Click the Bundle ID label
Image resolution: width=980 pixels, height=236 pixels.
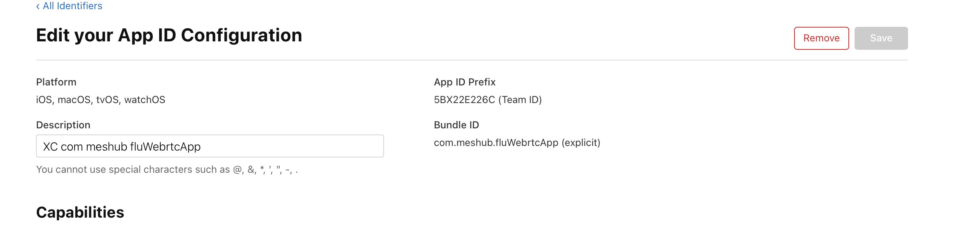pyautogui.click(x=456, y=125)
